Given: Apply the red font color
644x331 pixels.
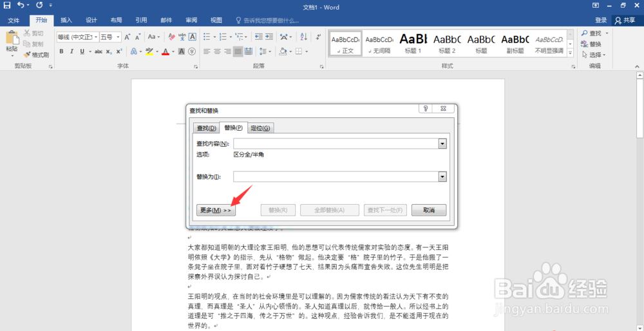Looking at the screenshot, I should [166, 52].
